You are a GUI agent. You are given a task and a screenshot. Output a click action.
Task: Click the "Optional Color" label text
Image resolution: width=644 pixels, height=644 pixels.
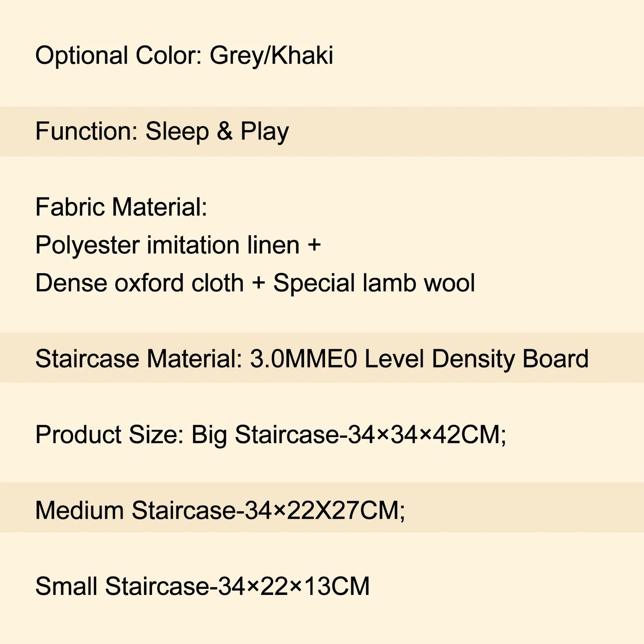point(119,56)
